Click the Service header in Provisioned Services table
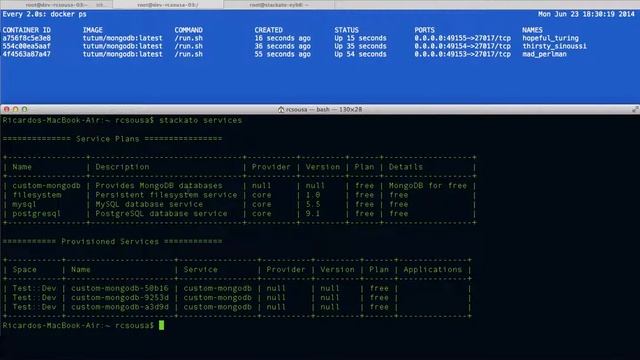The width and height of the screenshot is (640, 360). 201,270
